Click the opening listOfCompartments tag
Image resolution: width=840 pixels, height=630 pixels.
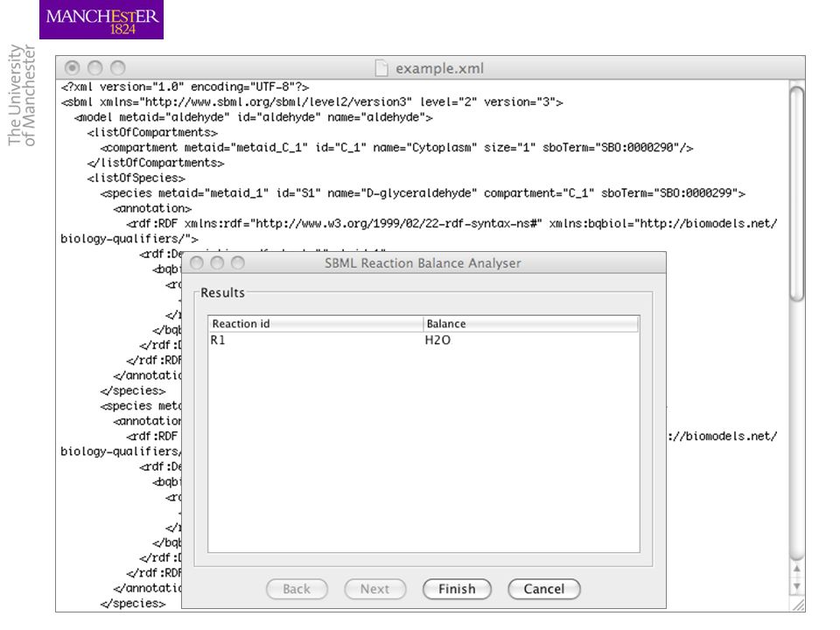(x=152, y=132)
